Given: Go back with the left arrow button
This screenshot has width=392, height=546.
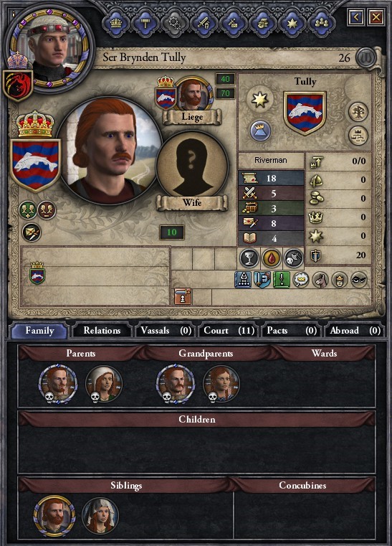Looking at the screenshot, I should [356, 17].
